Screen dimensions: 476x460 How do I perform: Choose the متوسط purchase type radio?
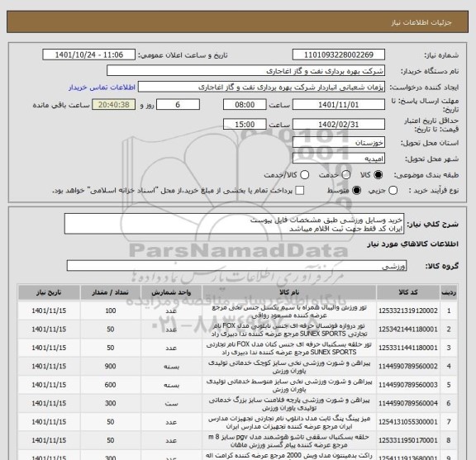(356, 191)
